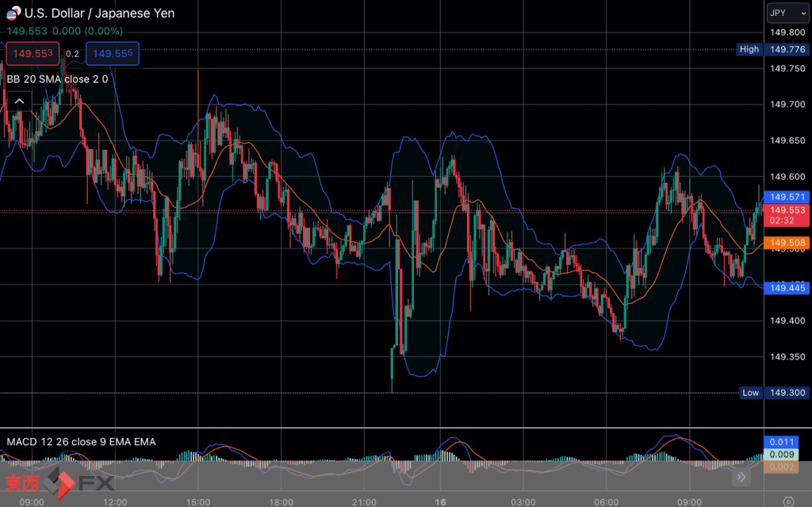Click the 0.2 spread value
Viewport: 812px width, 507px height.
(x=72, y=54)
